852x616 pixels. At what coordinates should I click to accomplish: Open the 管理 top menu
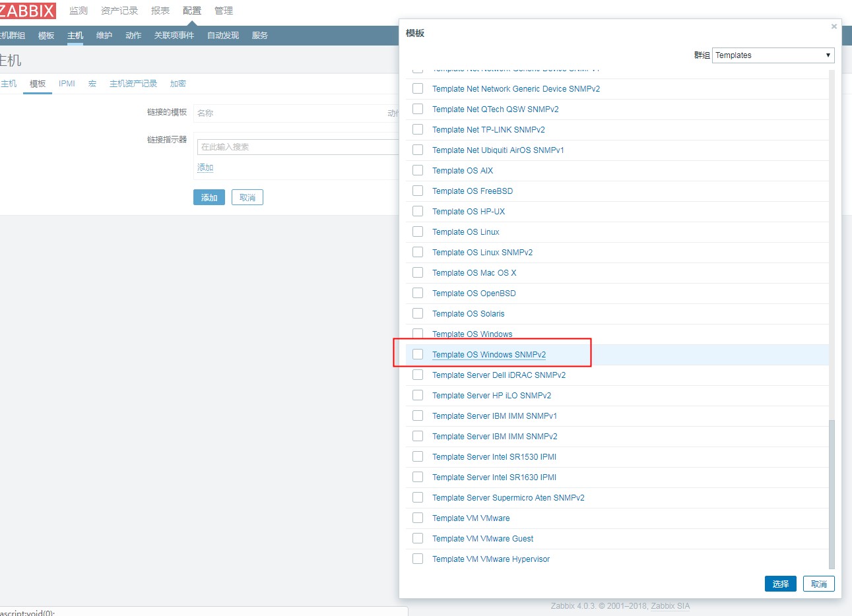pyautogui.click(x=224, y=11)
